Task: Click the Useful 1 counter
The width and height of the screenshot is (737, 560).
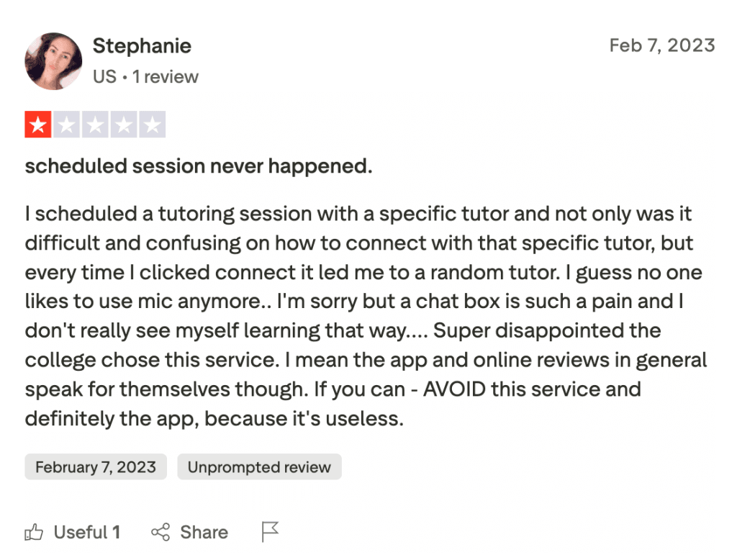Action: point(86,532)
